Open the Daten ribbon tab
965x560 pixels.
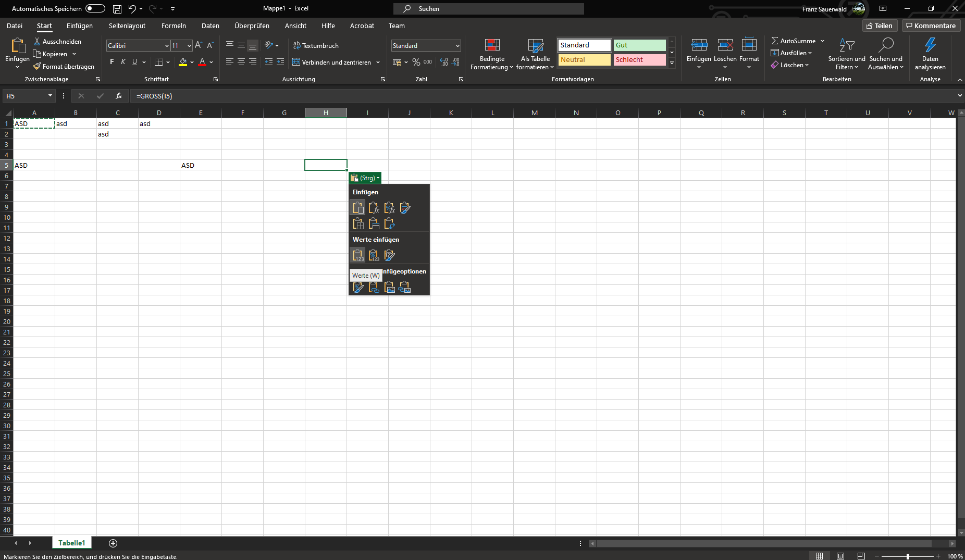[x=211, y=26]
